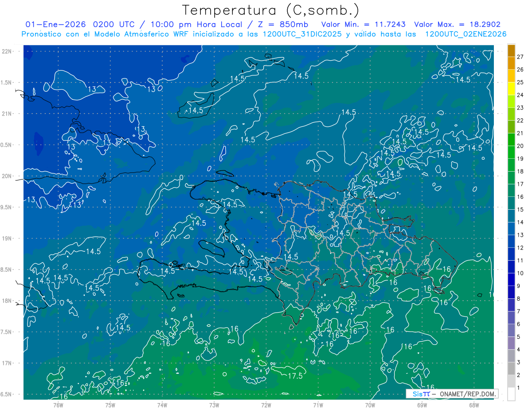This screenshot has height=411, width=532.
Task: Click the "75W" longitude axis label
Action: click(110, 404)
